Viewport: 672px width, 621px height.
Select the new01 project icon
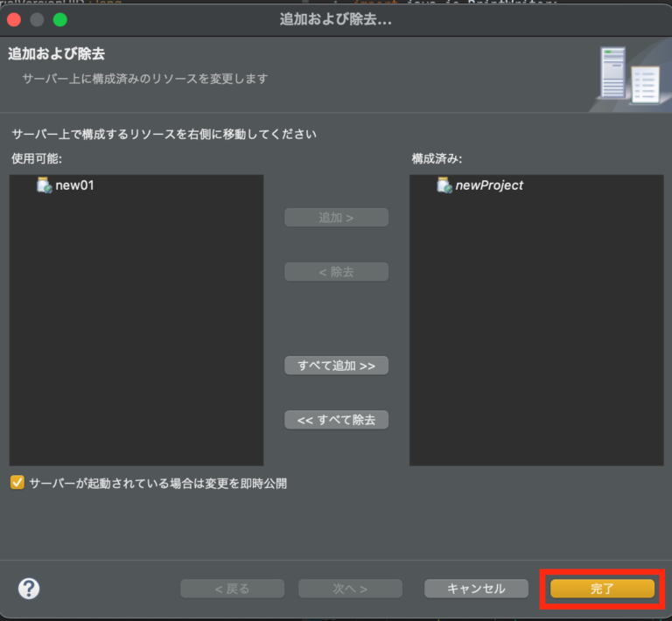44,185
